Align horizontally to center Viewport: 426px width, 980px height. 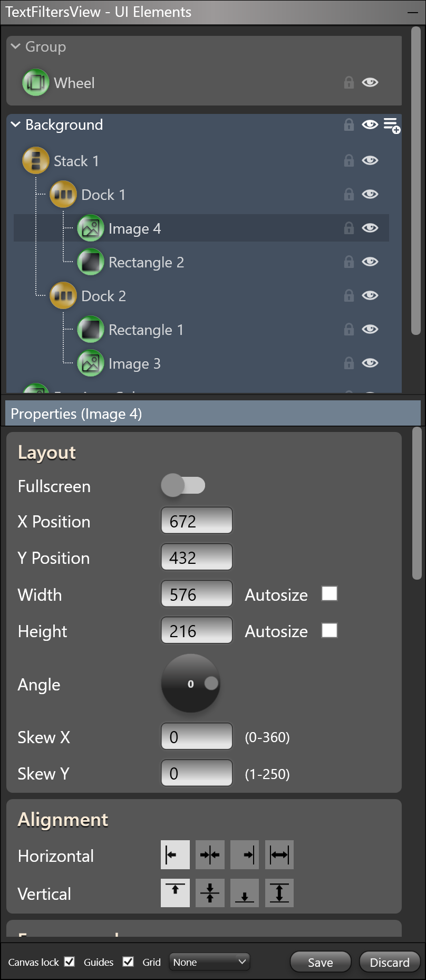click(210, 855)
